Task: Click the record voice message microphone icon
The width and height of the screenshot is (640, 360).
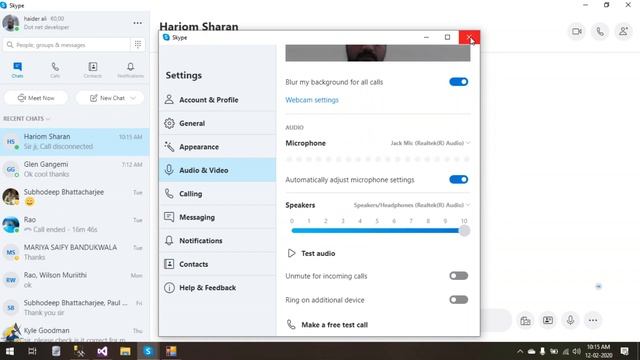Action: click(x=570, y=320)
